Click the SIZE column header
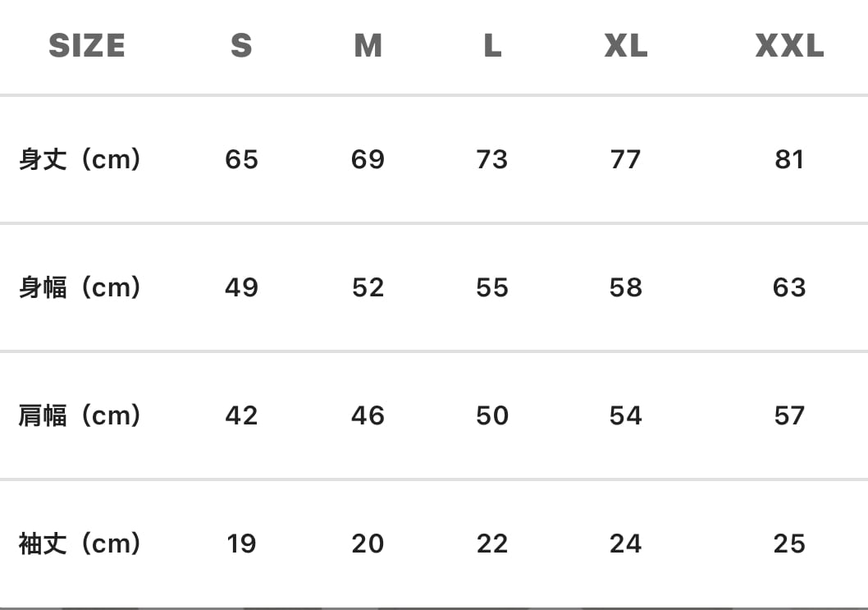Viewport: 868px width, 610px height. click(87, 46)
